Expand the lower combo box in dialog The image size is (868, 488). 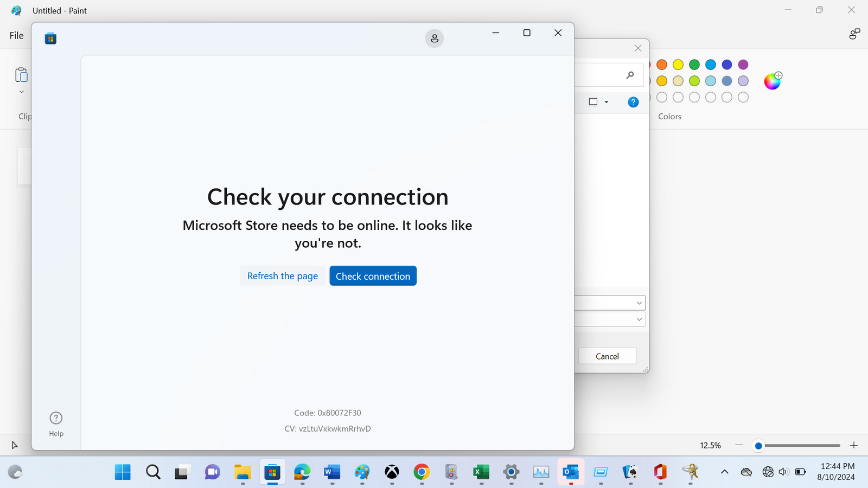pyautogui.click(x=639, y=319)
